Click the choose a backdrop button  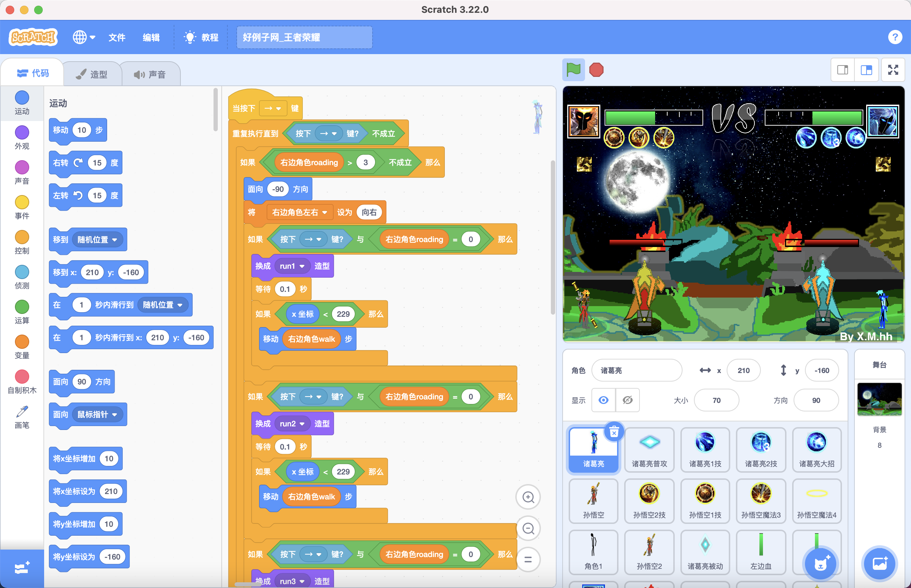[879, 564]
